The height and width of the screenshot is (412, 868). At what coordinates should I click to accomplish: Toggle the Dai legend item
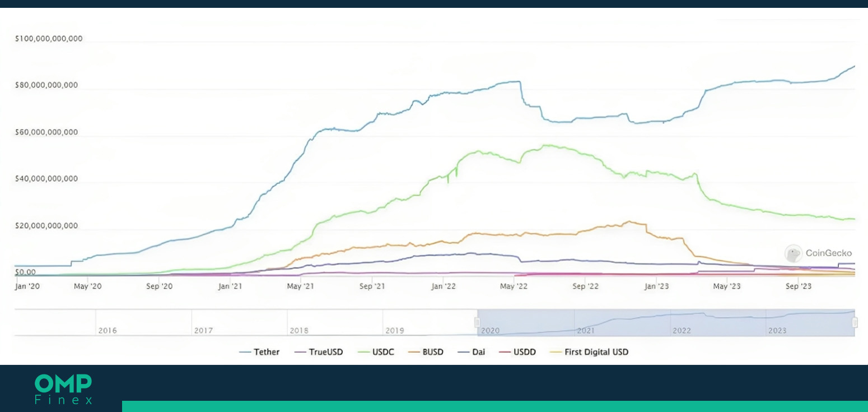coord(472,352)
